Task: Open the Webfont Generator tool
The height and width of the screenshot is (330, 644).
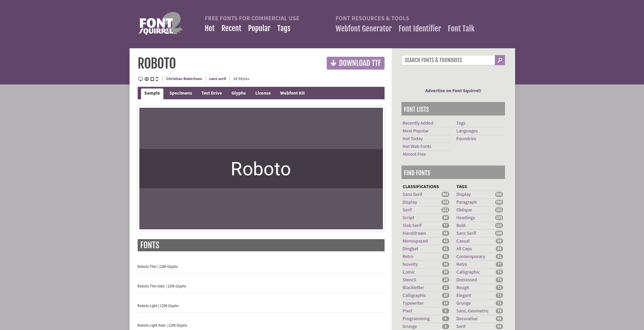Action: click(x=364, y=28)
